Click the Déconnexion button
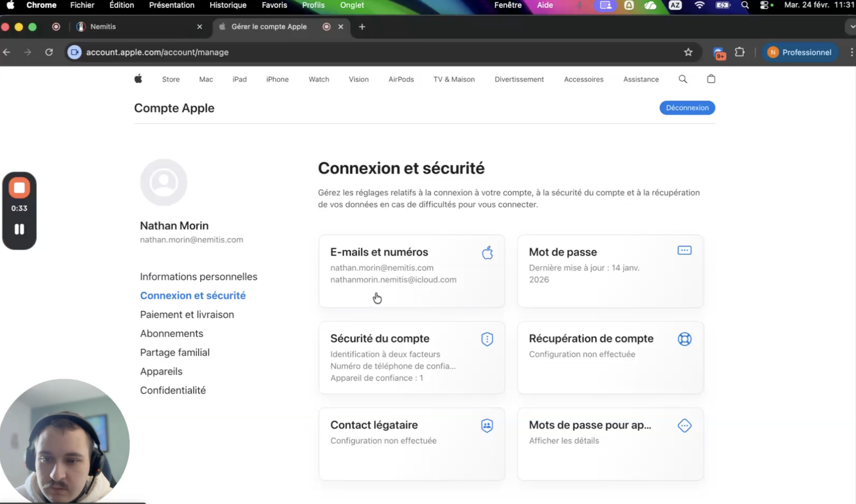Image resolution: width=856 pixels, height=504 pixels. (687, 108)
